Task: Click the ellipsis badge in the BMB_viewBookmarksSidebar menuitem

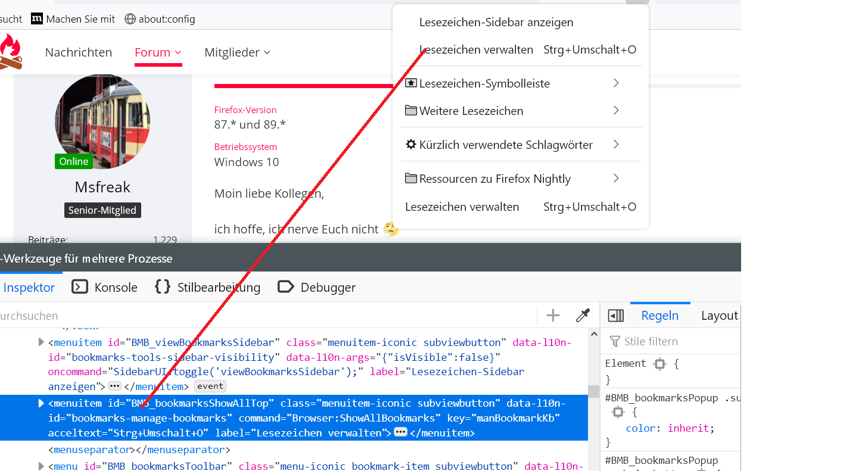Action: pyautogui.click(x=114, y=386)
